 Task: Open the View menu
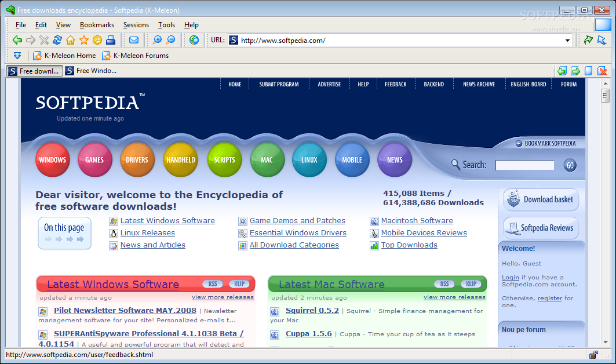(63, 25)
